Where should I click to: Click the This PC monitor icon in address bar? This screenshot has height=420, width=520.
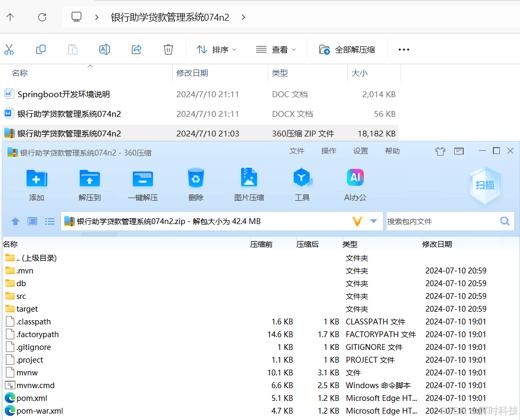point(76,17)
